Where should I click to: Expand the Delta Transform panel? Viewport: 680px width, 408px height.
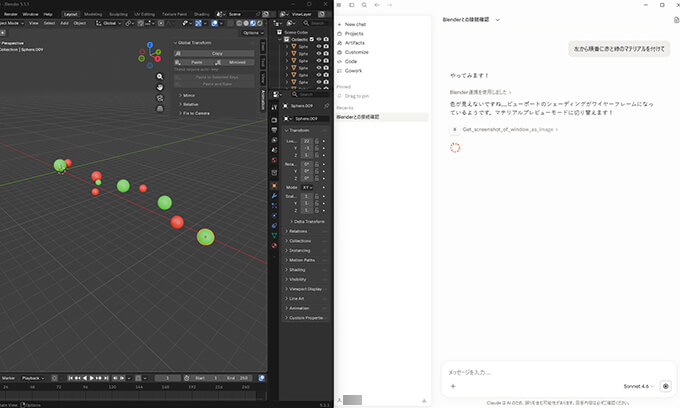(306, 222)
